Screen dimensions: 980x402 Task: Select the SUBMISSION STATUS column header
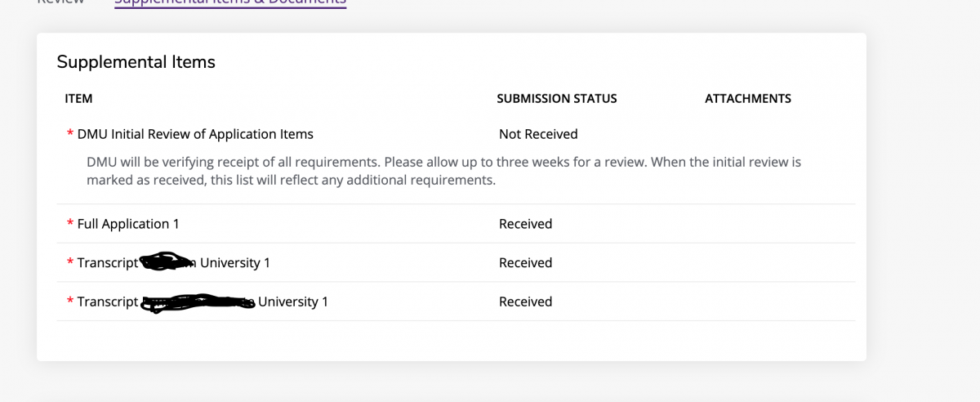pos(557,99)
